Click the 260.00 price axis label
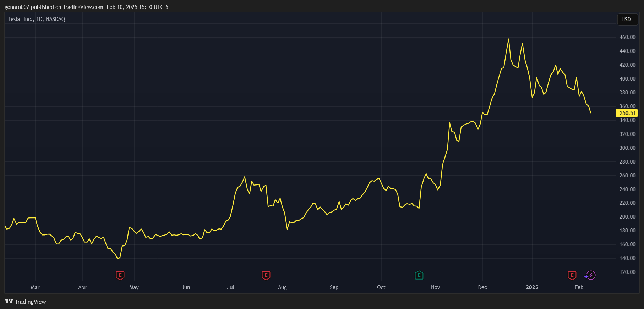 (627, 176)
